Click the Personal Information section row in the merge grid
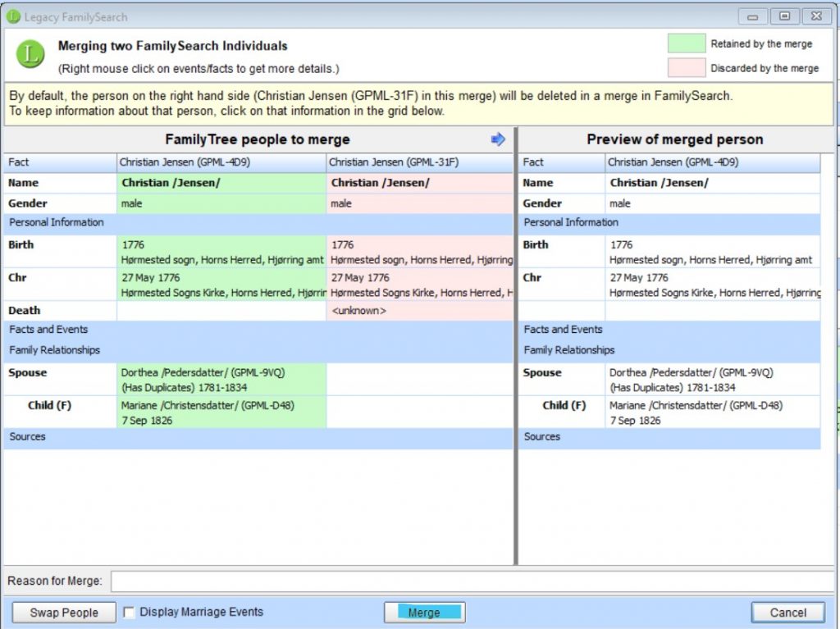Image resolution: width=840 pixels, height=629 pixels. pos(258,223)
